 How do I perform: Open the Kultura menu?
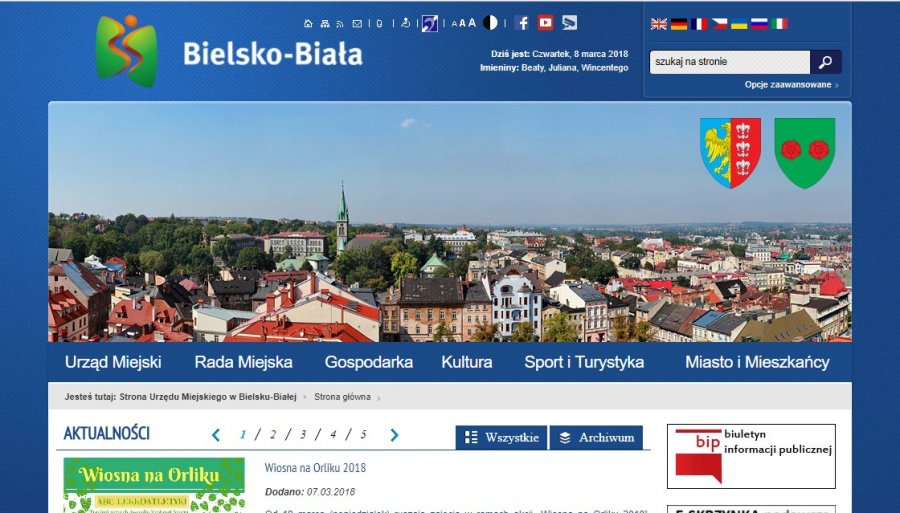(x=467, y=362)
